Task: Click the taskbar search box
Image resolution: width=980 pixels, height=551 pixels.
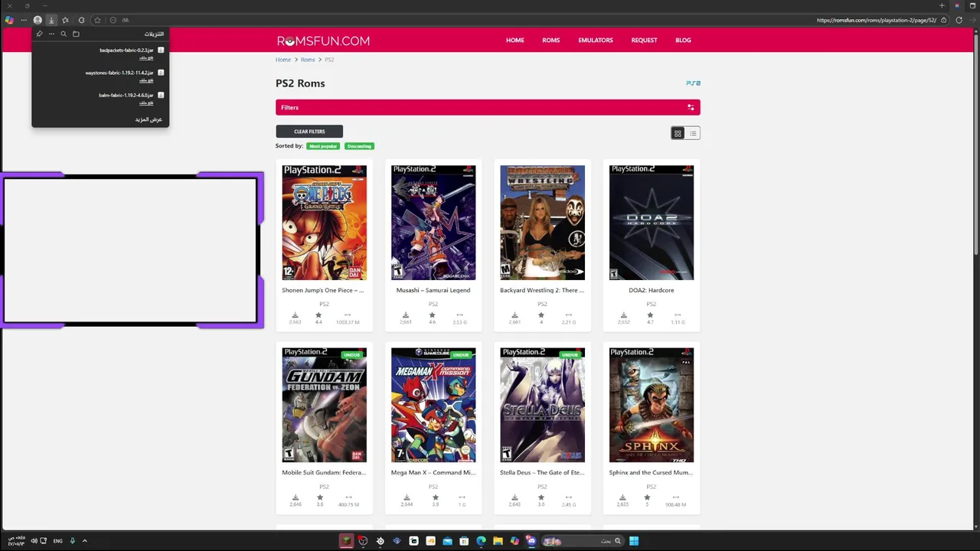Action: [x=583, y=541]
